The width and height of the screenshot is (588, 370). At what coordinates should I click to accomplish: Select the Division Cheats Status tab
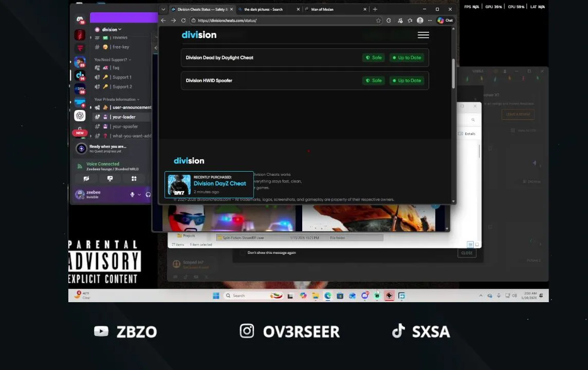(x=202, y=9)
